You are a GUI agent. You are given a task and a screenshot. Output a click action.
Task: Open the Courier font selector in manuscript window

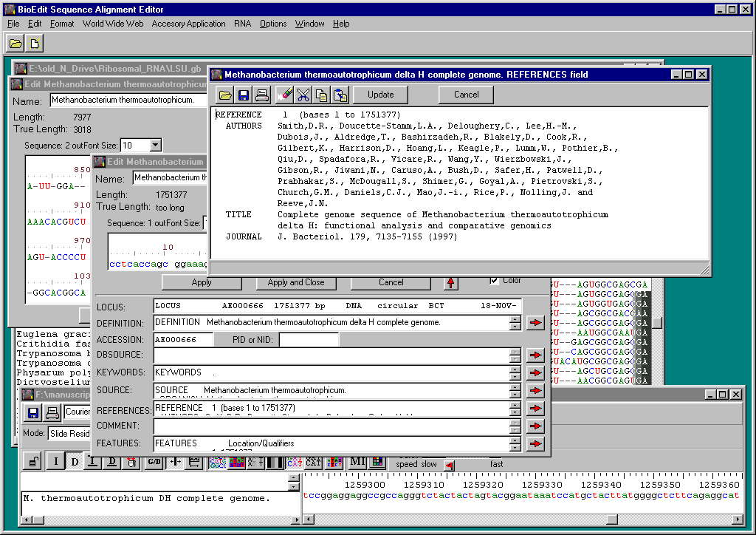[77, 412]
